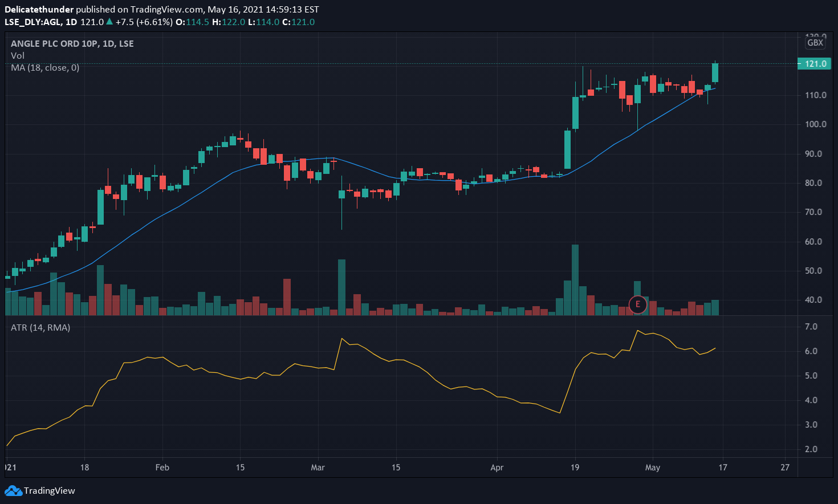Click the L:114.0 low value
Viewport: 838px width, 504px height.
click(264, 22)
